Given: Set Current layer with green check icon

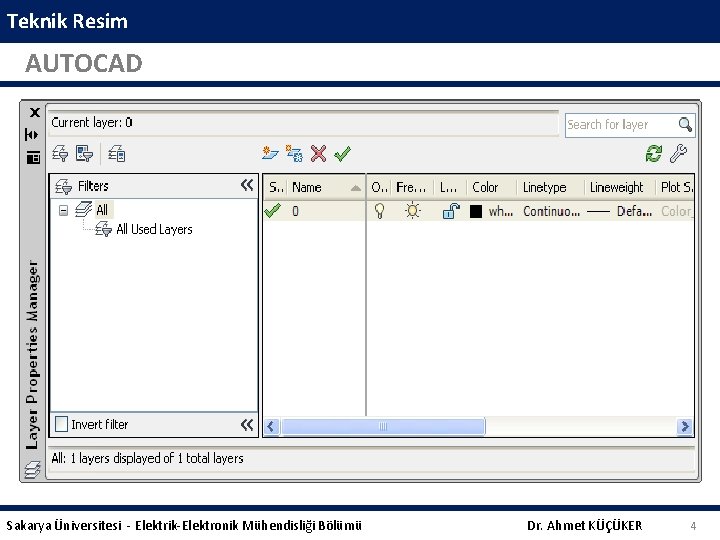Looking at the screenshot, I should point(343,153).
